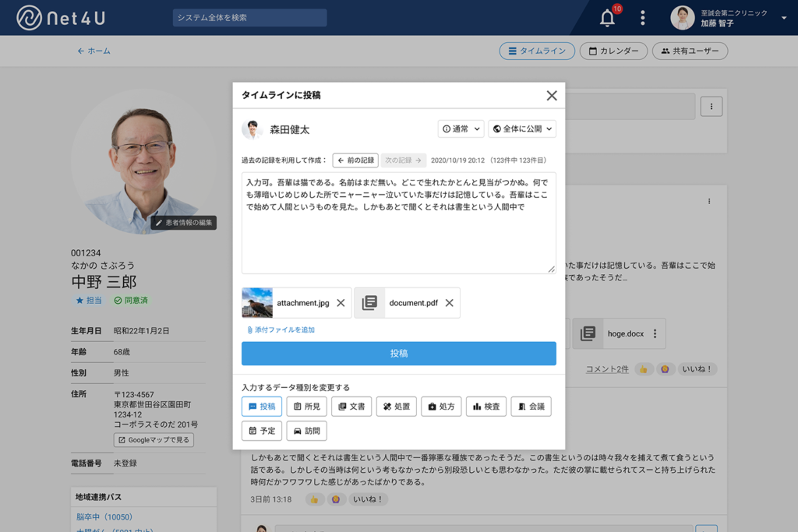Choose the 処方 (prescription) data type icon
This screenshot has width=798, height=532.
pyautogui.click(x=441, y=406)
